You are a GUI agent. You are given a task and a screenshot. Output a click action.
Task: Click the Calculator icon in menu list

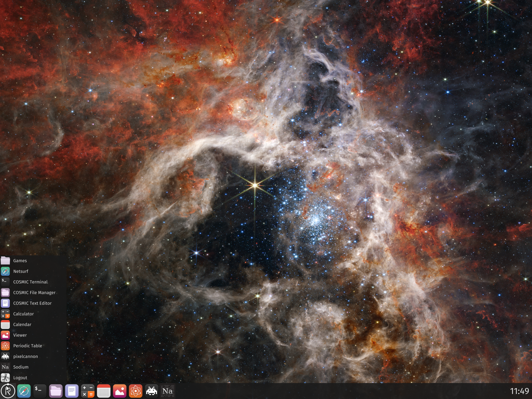pyautogui.click(x=5, y=314)
